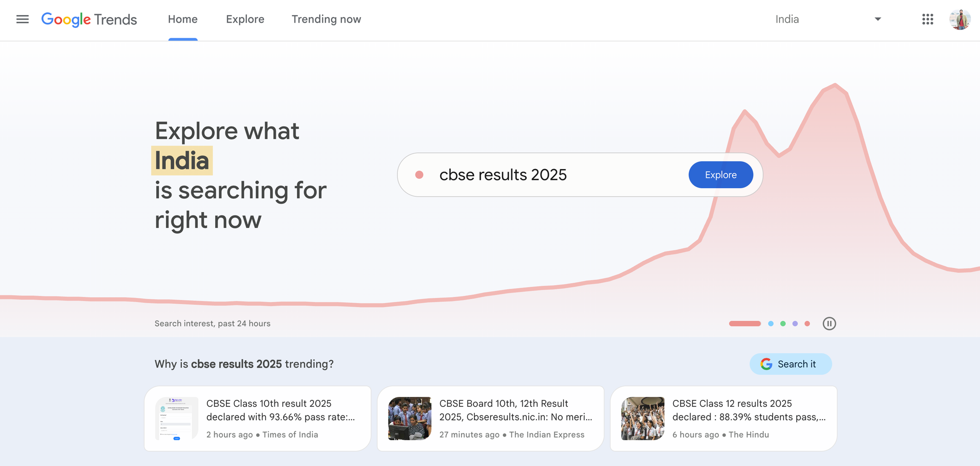Go to the Trending now tab
Screen dimensions: 980x466
click(326, 19)
